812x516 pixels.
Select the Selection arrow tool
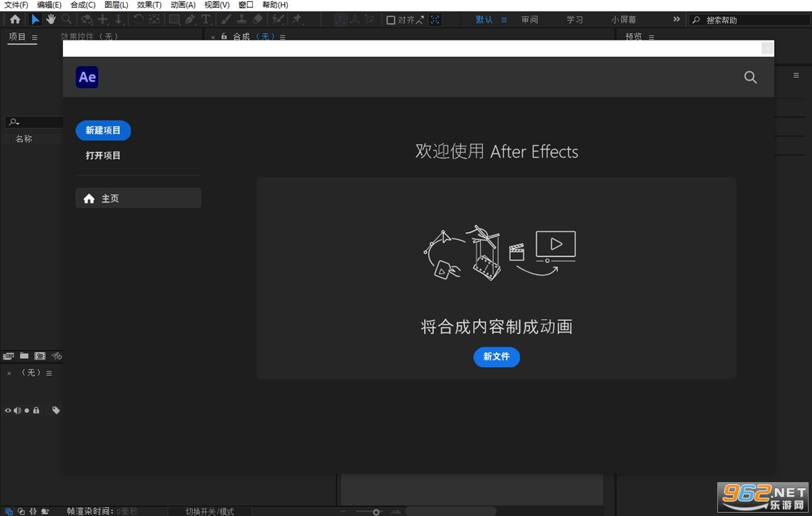click(35, 20)
